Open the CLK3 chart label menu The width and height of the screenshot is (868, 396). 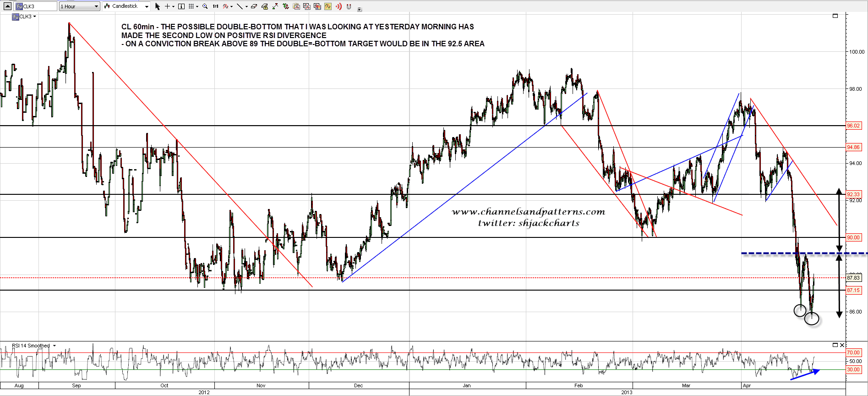coord(34,16)
